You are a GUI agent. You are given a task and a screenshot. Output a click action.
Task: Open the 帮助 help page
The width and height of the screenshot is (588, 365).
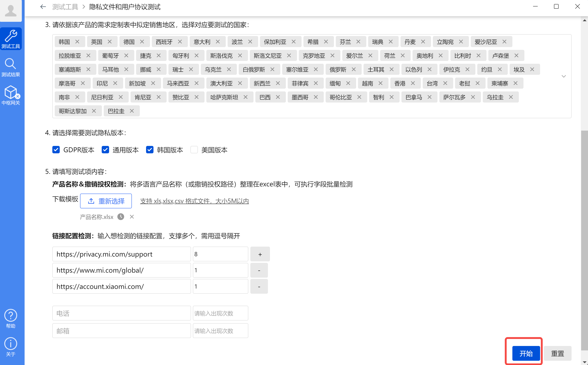coord(11,319)
